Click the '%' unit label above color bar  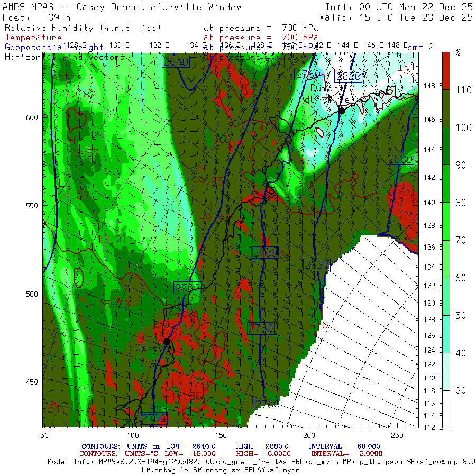tap(458, 52)
